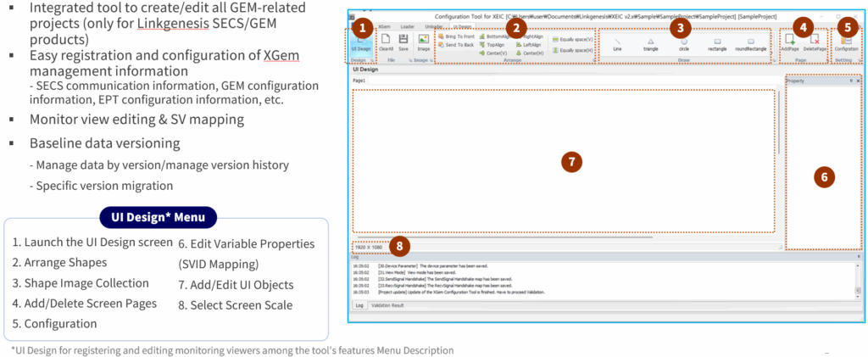The width and height of the screenshot is (868, 357).
Task: Click the Property panel title
Action: click(796, 81)
